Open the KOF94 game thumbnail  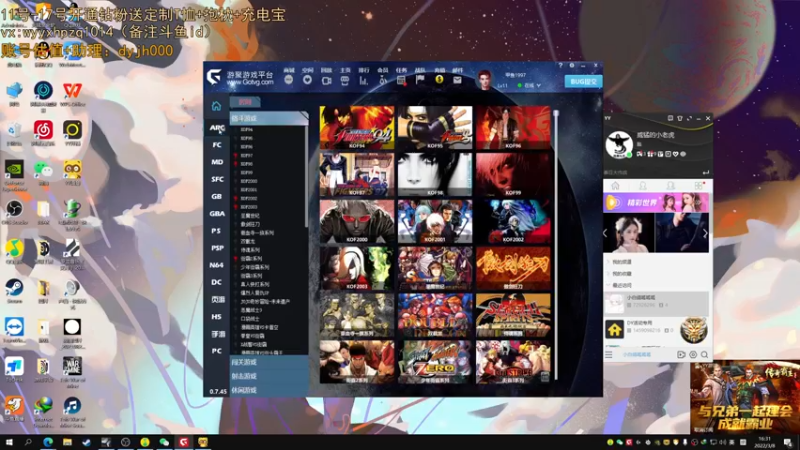pos(357,128)
